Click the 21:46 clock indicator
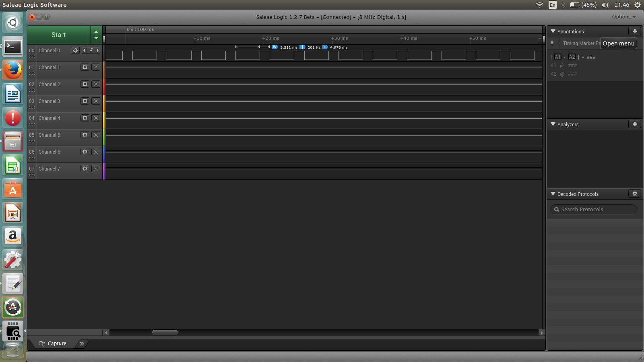Image resolution: width=644 pixels, height=362 pixels. (622, 5)
